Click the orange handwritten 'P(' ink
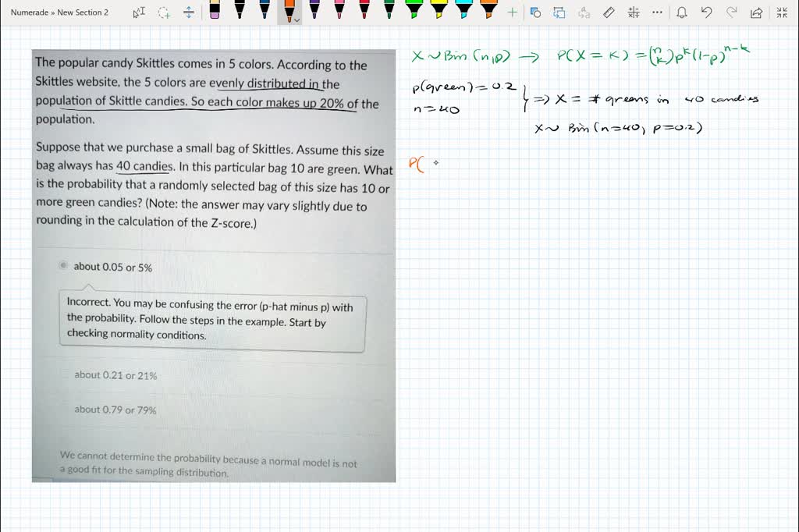The height and width of the screenshot is (532, 799). click(417, 164)
